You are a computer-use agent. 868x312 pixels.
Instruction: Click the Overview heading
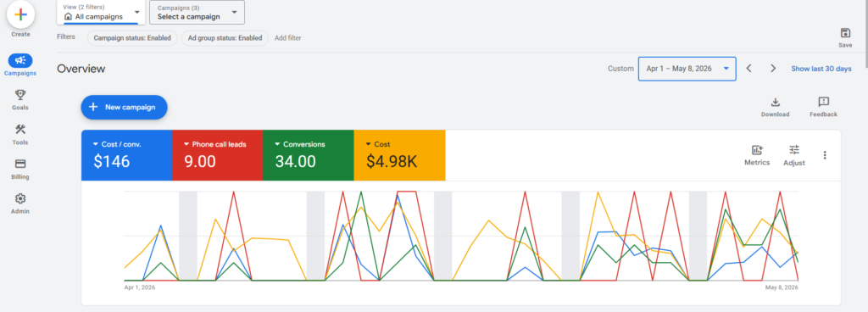[81, 69]
